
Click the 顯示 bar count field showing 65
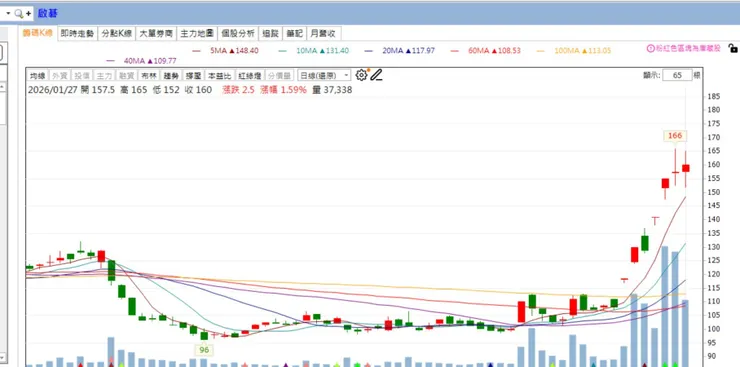[677, 75]
